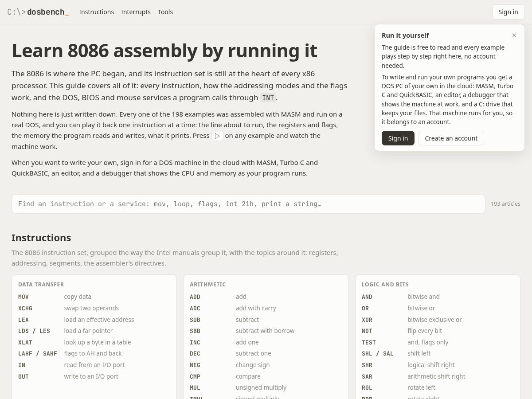Open the XOR bitwise exclusive or entry

coord(438,320)
